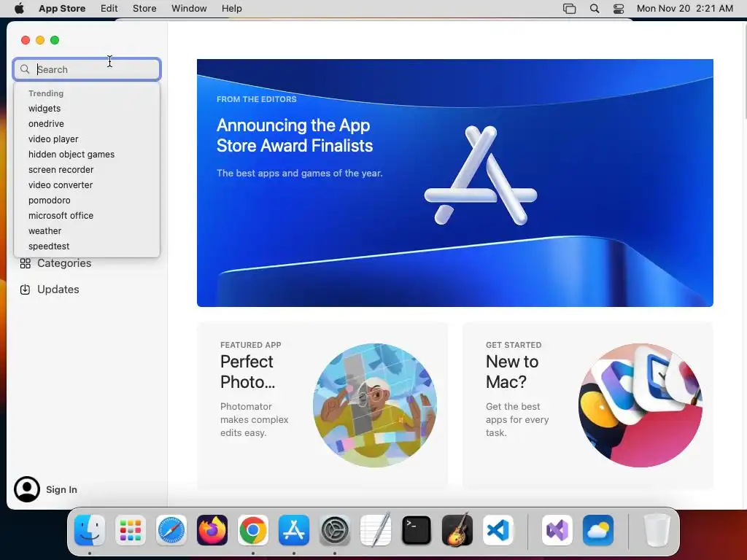Screen dimensions: 747x560
Task: Click the date and time in the menu bar
Action: tap(684, 9)
